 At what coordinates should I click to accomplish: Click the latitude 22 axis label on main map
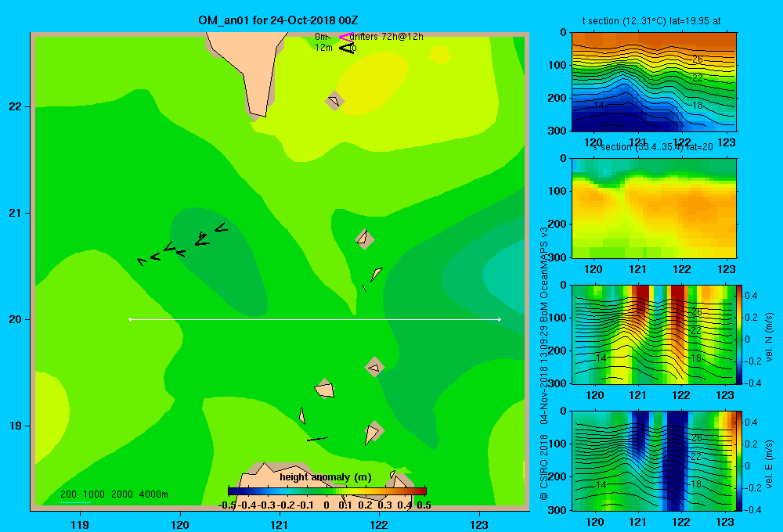16,106
